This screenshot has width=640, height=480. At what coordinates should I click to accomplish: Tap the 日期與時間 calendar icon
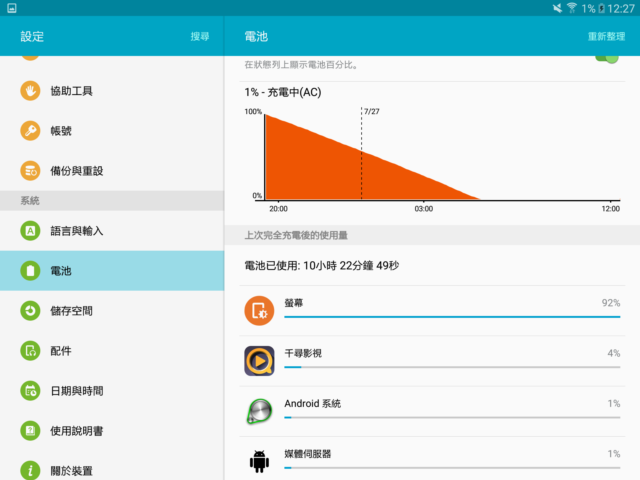tap(30, 391)
